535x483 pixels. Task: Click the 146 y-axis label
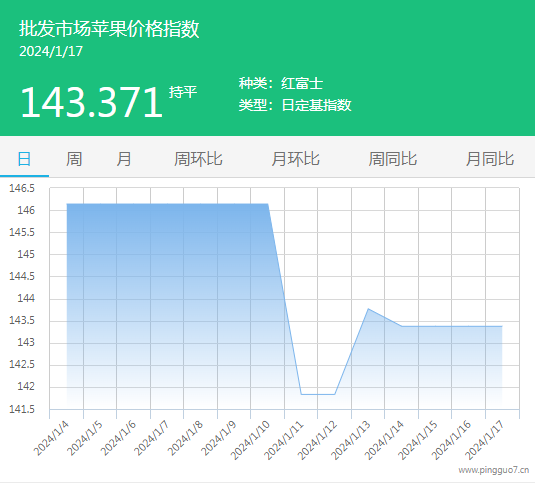26,210
